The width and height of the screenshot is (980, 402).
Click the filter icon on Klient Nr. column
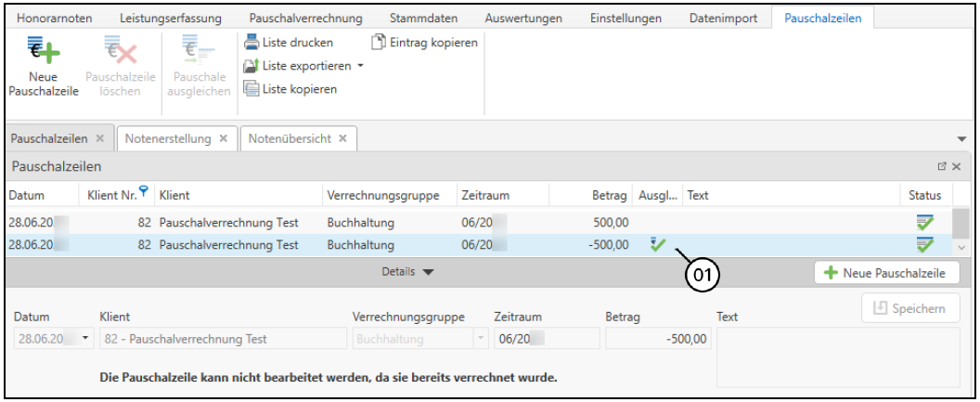[x=144, y=192]
